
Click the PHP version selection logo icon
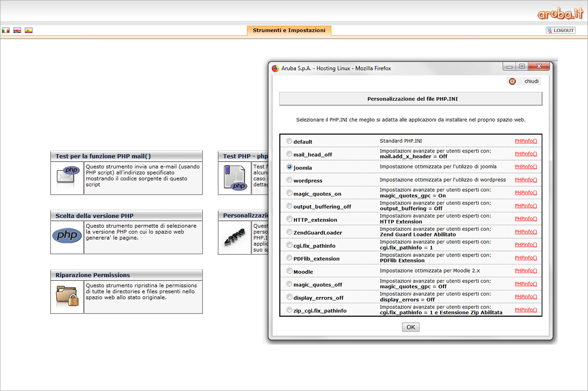coord(67,237)
